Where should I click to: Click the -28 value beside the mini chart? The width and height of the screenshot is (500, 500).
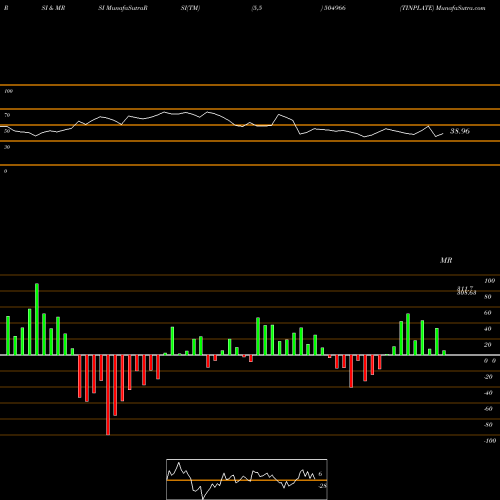(323, 486)
